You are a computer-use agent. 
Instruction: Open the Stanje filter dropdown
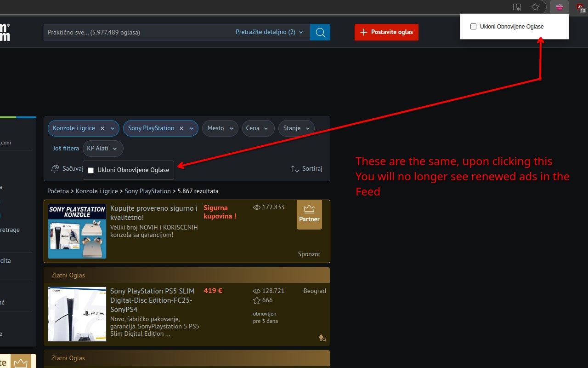click(296, 128)
